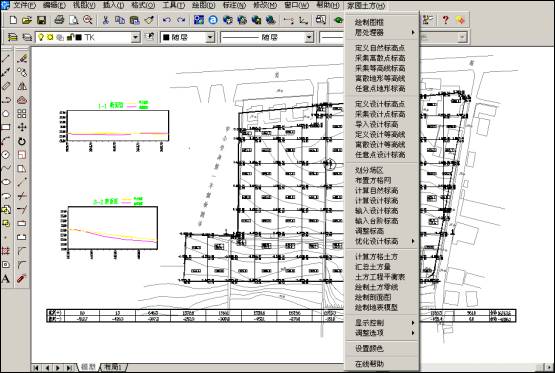Open the TK layer dropdown
Screen dimensions: 555x373
[135, 37]
